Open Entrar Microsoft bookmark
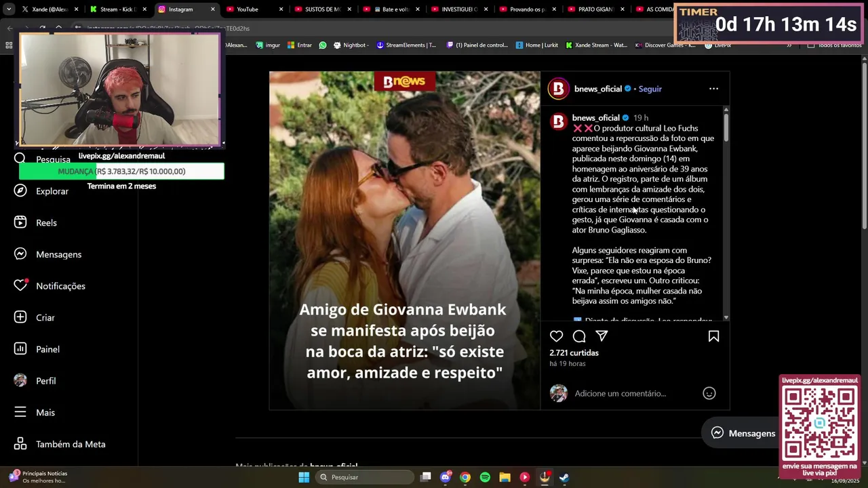868x488 pixels. [x=300, y=45]
